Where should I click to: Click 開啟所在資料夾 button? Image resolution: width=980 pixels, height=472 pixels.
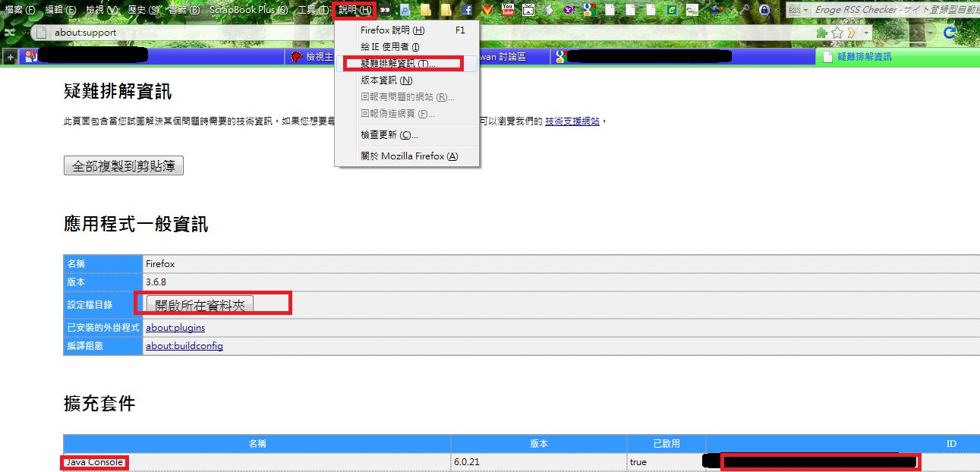(200, 304)
